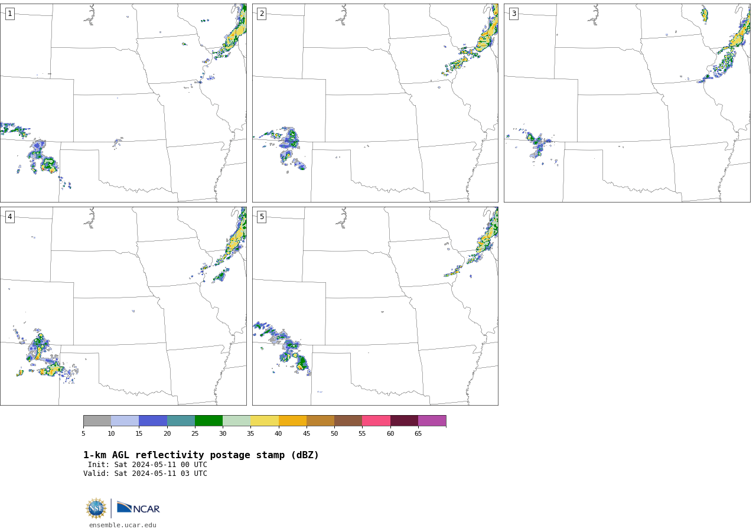Image resolution: width=756 pixels, height=532 pixels.
Task: Open ensemble member 1 postage stamp map
Action: [x=123, y=103]
